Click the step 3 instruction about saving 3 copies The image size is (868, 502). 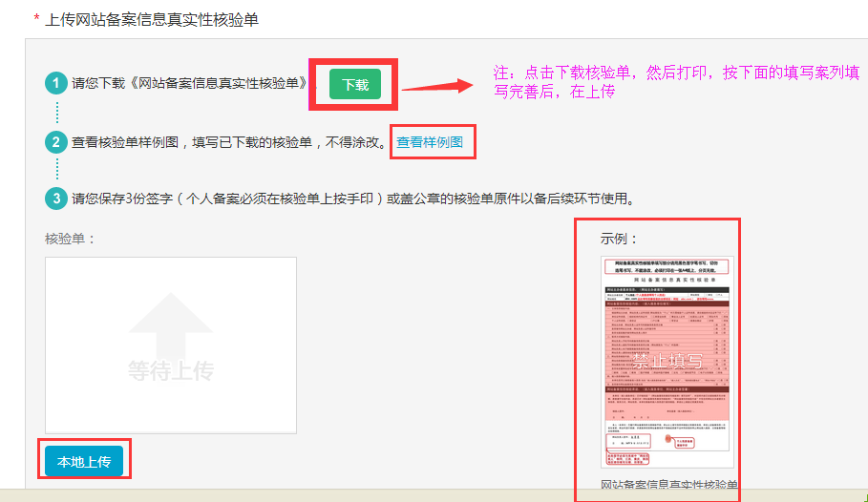pos(352,199)
